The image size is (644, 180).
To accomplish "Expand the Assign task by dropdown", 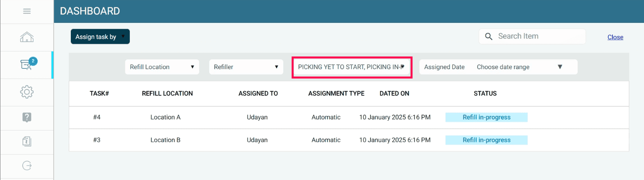I will coord(100,36).
